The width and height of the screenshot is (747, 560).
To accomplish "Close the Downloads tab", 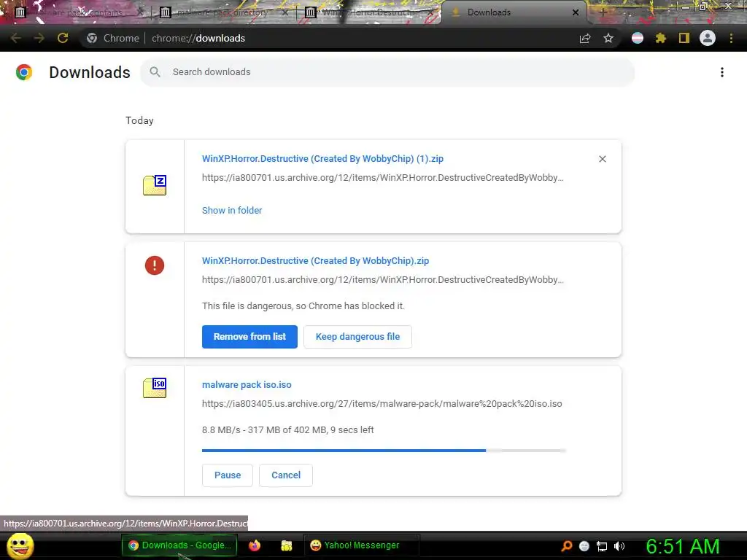I will click(x=576, y=12).
